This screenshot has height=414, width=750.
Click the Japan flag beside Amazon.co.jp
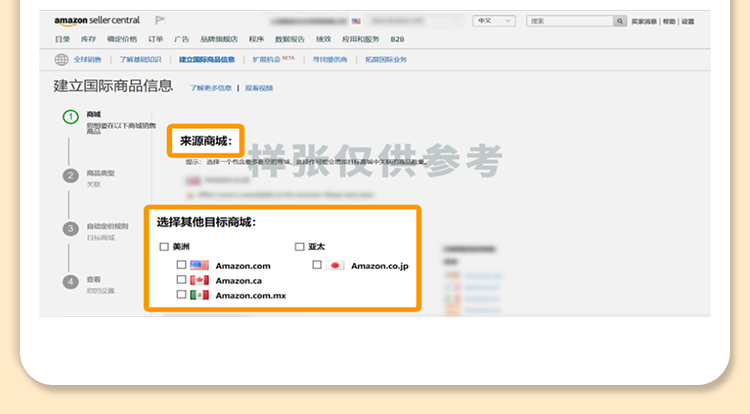point(335,266)
